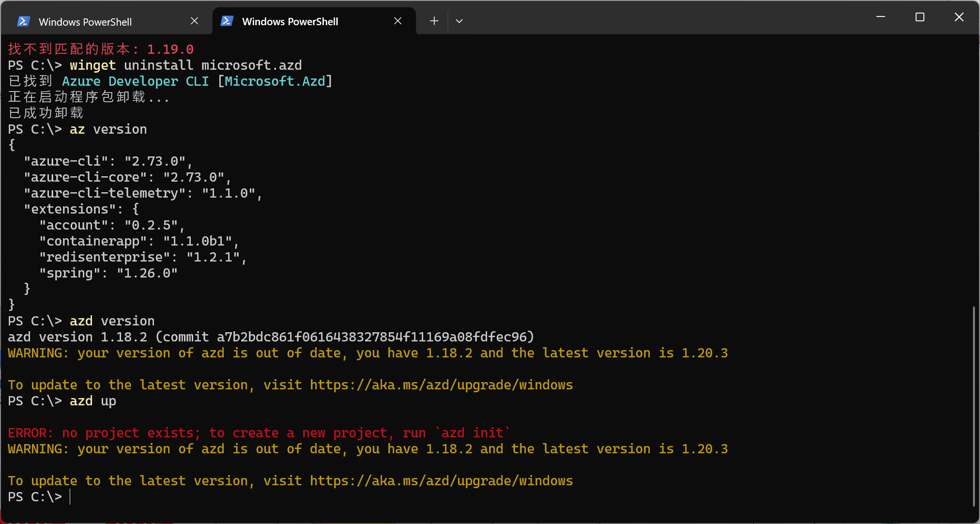Maximize the terminal window
Image resolution: width=980 pixels, height=524 pixels.
click(919, 17)
